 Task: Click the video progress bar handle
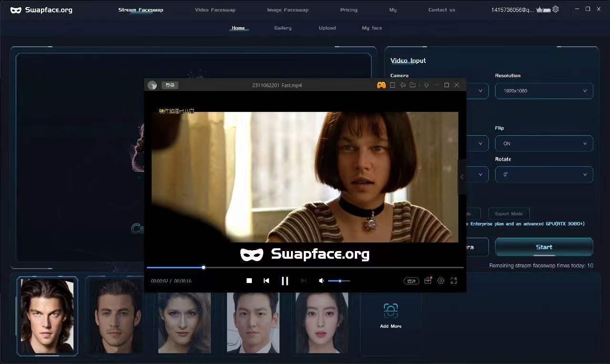tap(204, 268)
